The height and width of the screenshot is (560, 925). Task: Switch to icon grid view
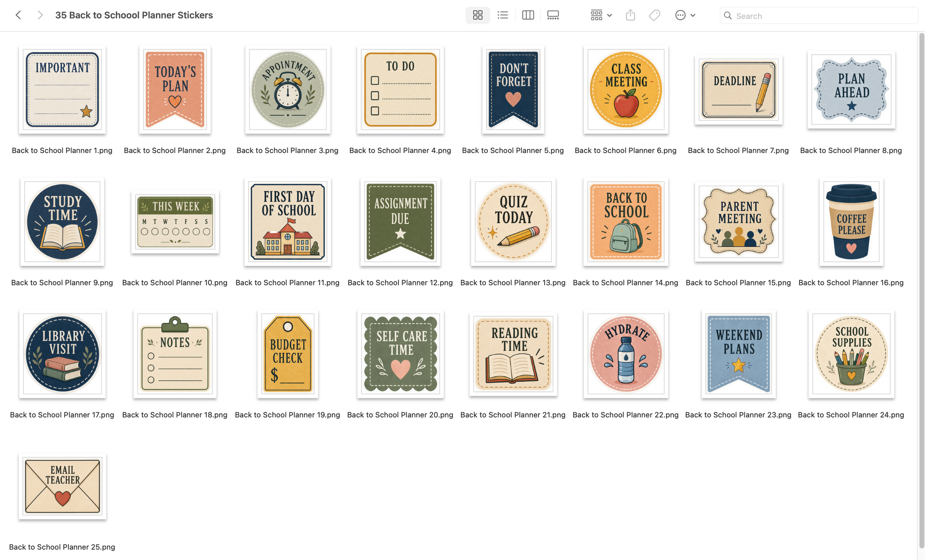(x=478, y=15)
